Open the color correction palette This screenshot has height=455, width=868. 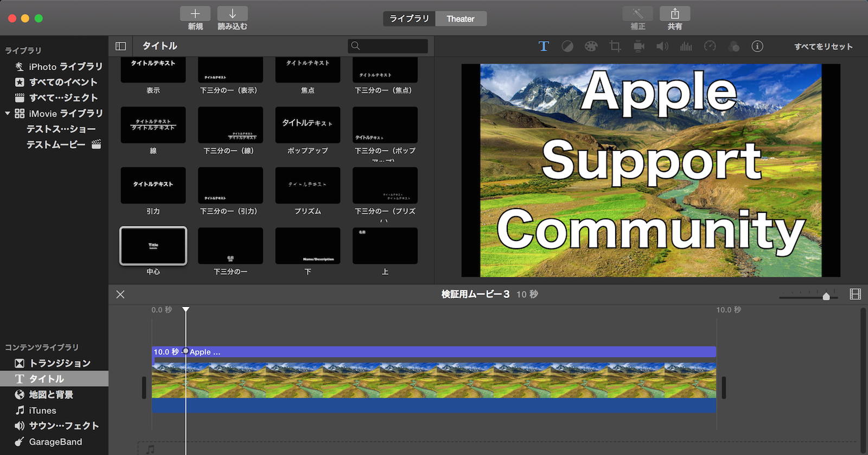591,46
